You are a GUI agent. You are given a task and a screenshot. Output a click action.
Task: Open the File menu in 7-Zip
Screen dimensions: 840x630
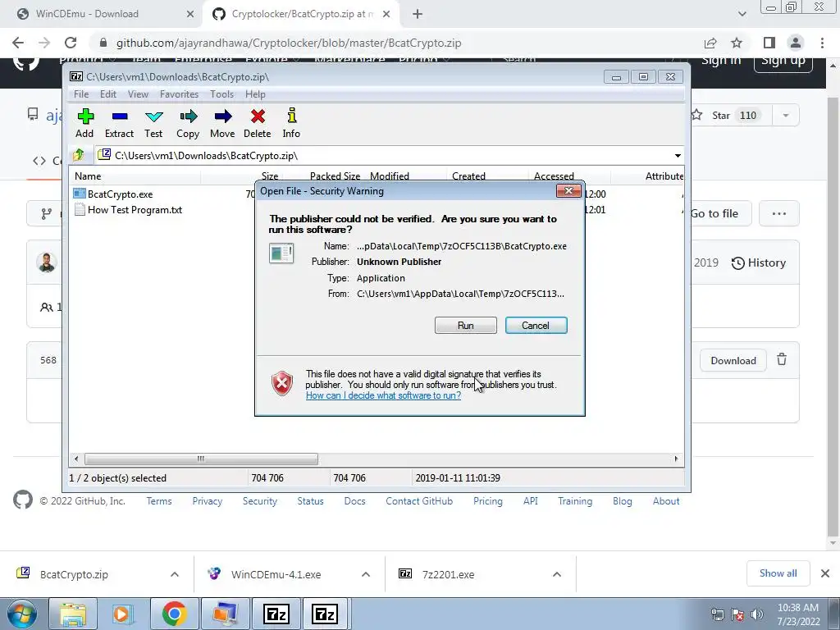pos(81,94)
